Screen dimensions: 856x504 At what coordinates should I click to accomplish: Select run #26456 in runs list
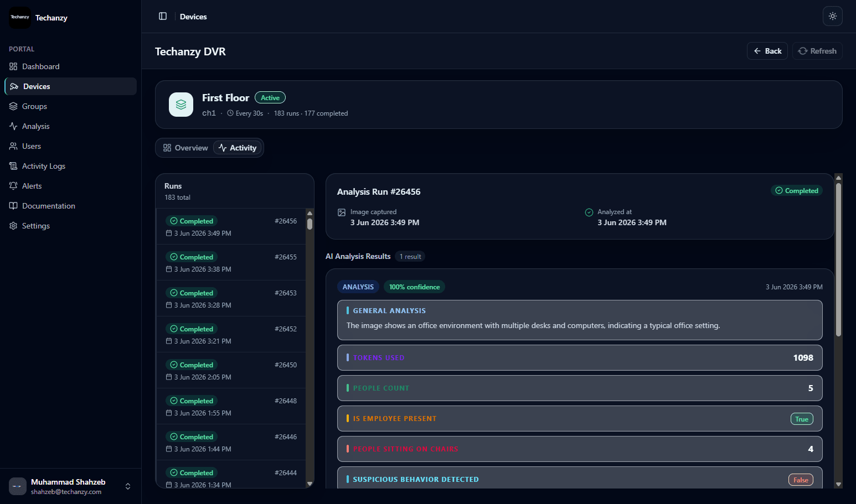pos(231,227)
